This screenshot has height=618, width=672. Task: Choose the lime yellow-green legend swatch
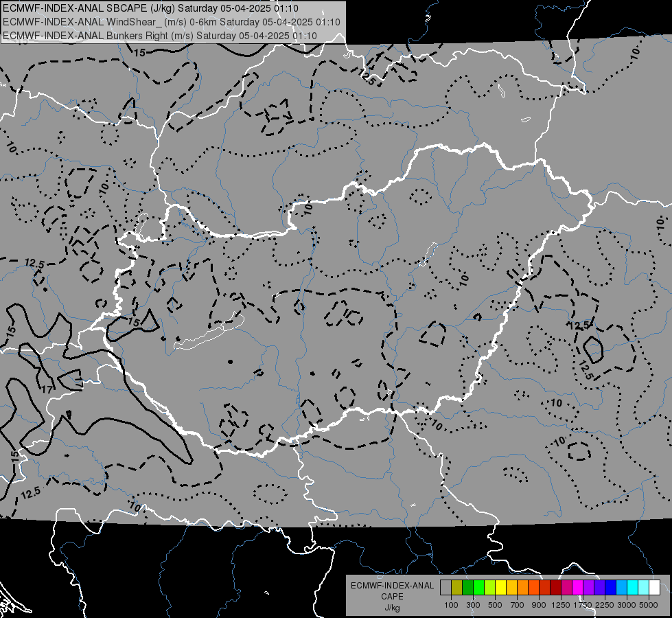click(490, 587)
